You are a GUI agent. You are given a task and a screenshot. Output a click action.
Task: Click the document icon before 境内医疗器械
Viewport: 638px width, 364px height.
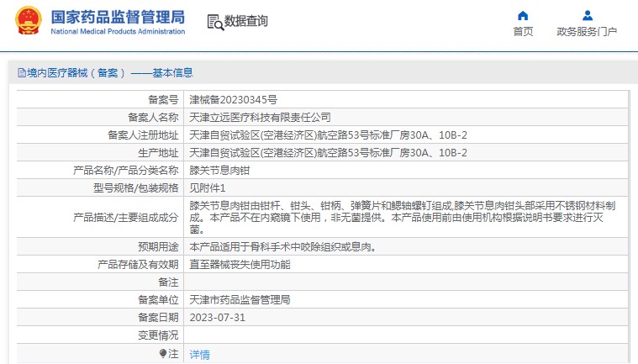coord(22,73)
